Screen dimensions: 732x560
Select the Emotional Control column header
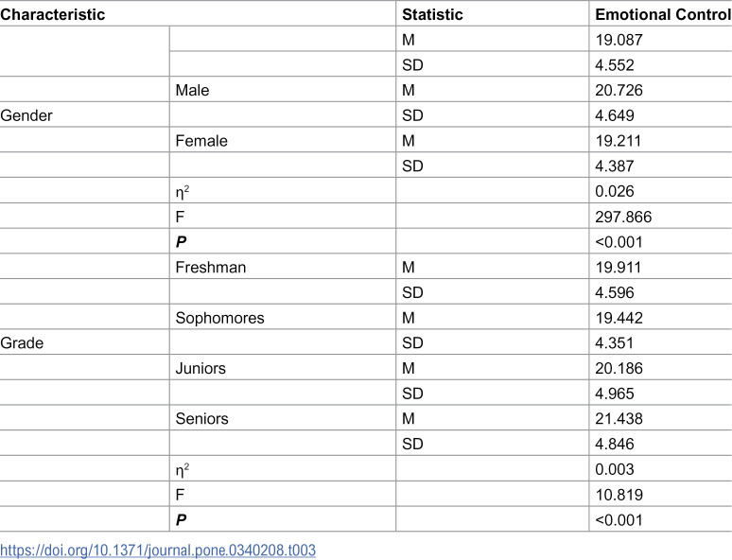663,14
